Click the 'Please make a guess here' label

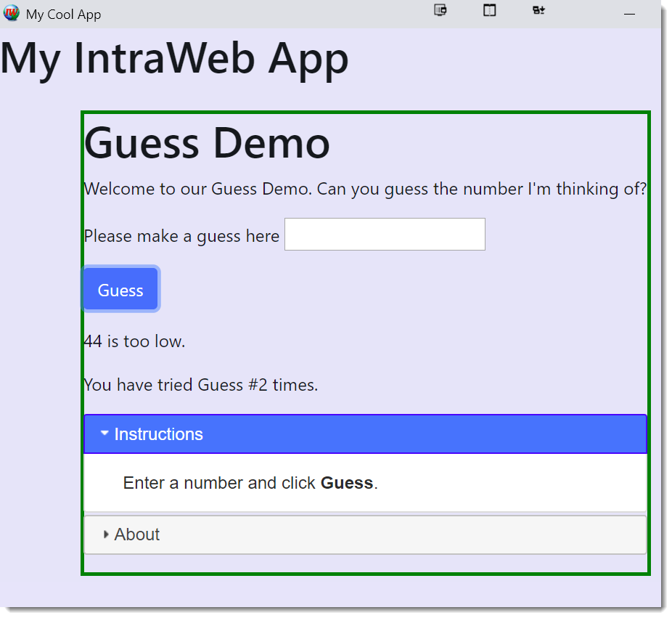tap(181, 236)
